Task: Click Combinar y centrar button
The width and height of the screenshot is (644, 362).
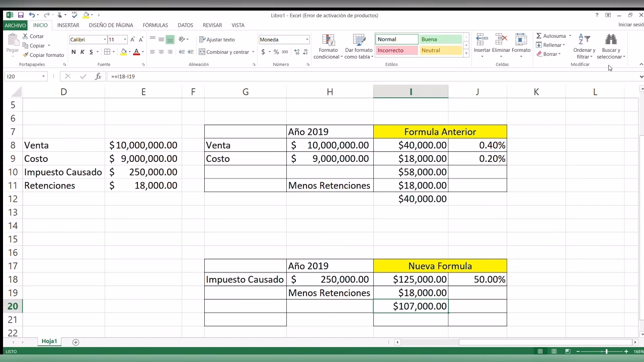Action: click(x=223, y=52)
